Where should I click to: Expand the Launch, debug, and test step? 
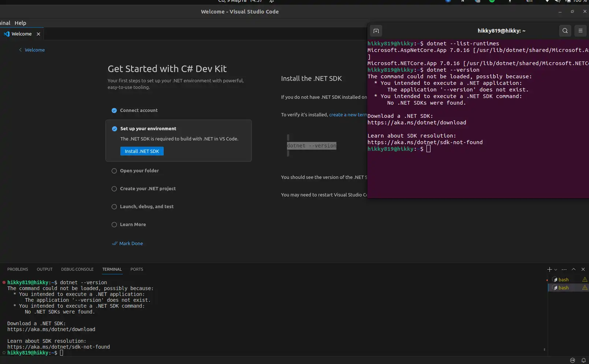(147, 207)
